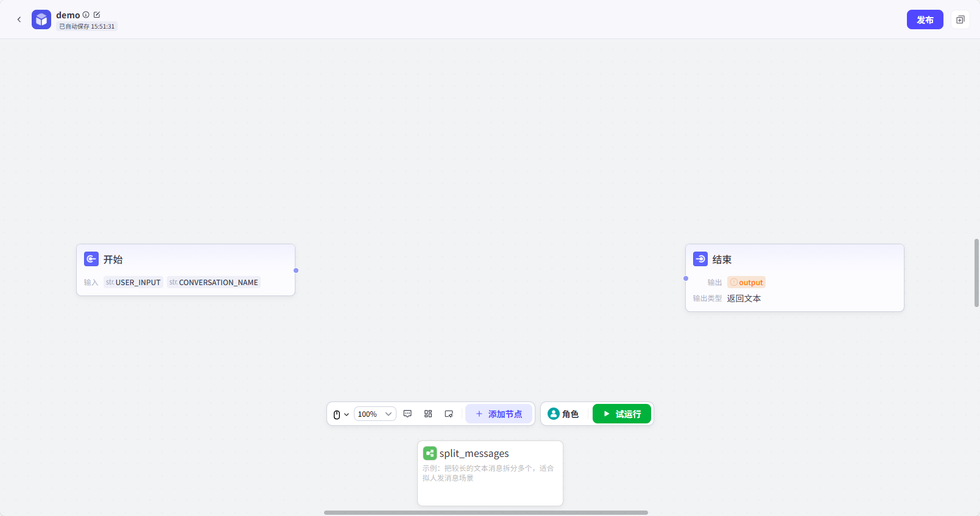Click the Start node icon

[91, 259]
